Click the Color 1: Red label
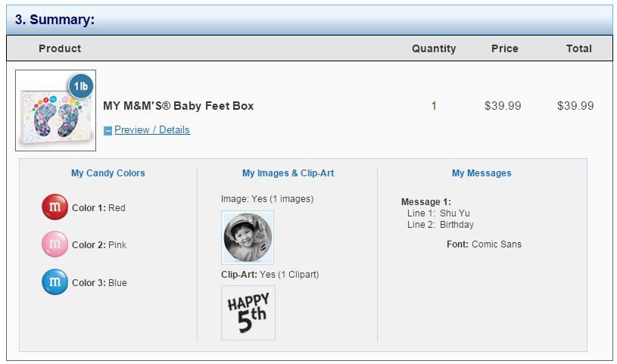 (x=98, y=208)
